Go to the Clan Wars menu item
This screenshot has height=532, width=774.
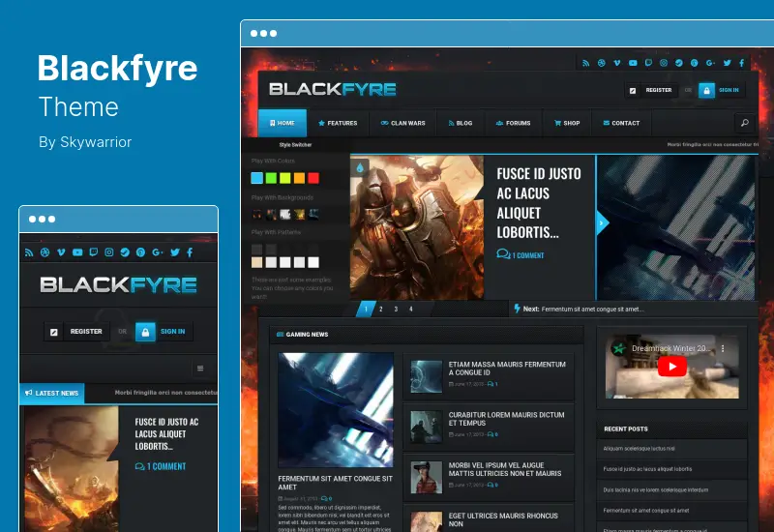click(402, 123)
